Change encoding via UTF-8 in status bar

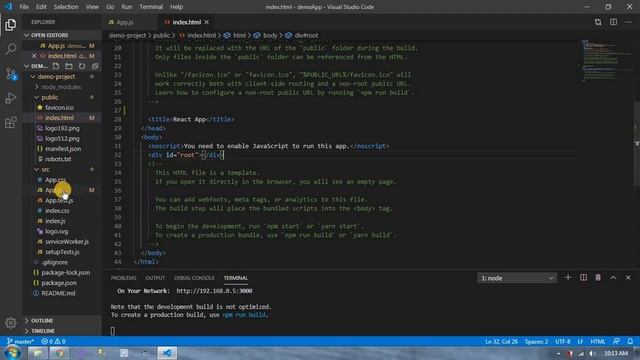(x=563, y=341)
